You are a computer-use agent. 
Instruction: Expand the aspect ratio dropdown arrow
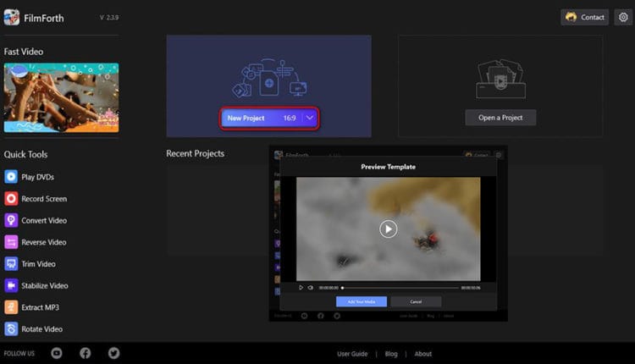[x=310, y=118]
